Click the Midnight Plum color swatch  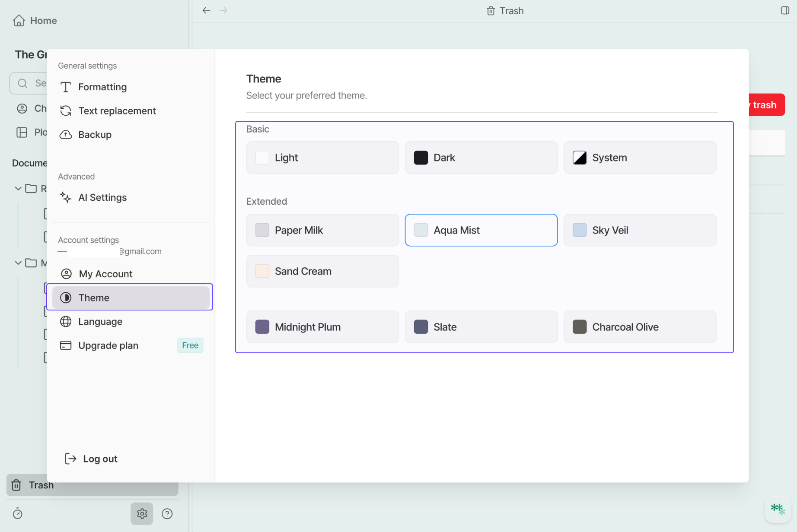tap(262, 327)
